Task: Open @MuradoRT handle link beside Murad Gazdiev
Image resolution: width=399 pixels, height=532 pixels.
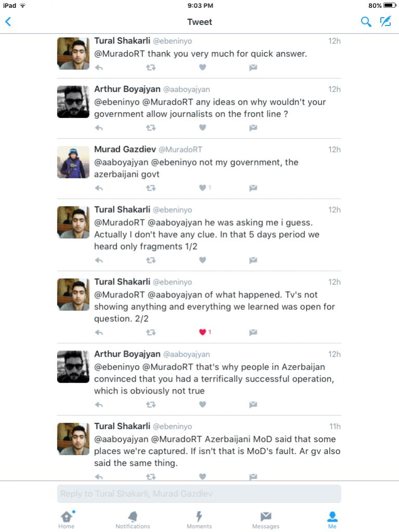Action: (x=180, y=150)
